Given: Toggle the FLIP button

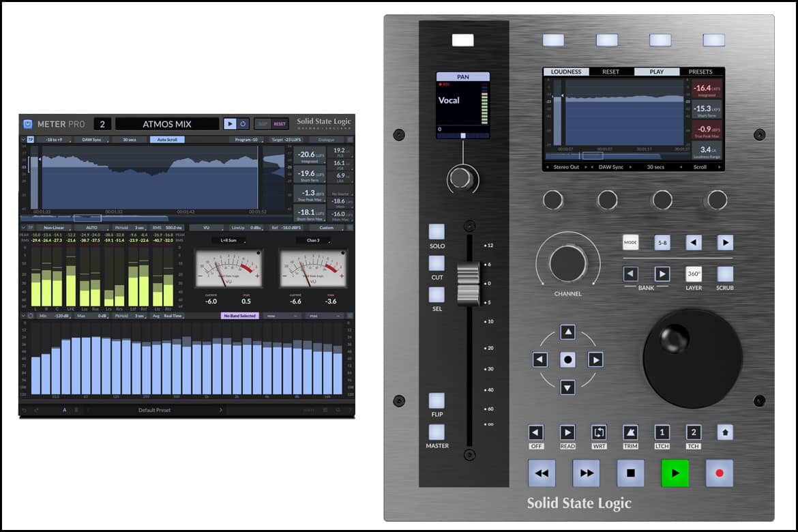Looking at the screenshot, I should point(436,400).
